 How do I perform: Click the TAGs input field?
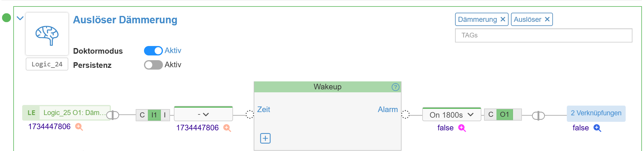(543, 35)
